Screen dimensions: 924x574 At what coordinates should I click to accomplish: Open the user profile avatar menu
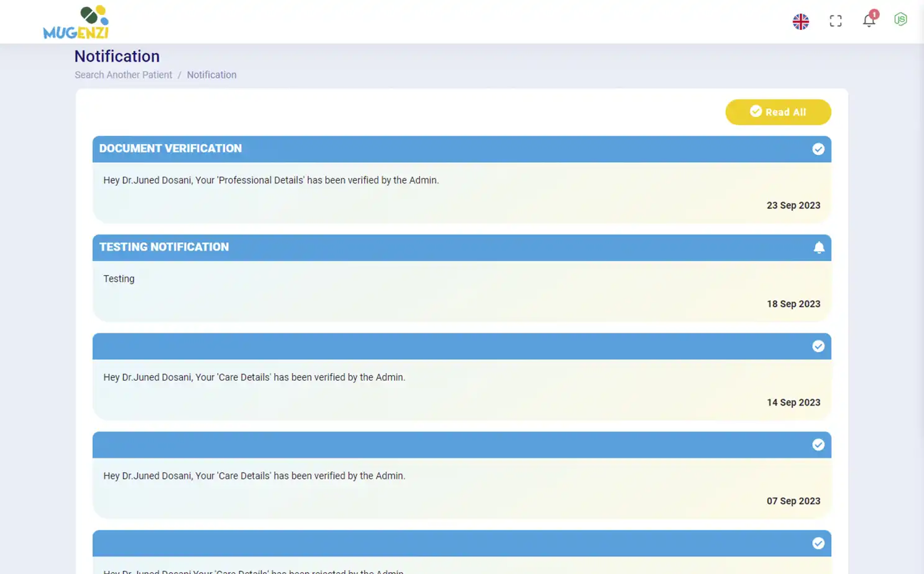900,20
